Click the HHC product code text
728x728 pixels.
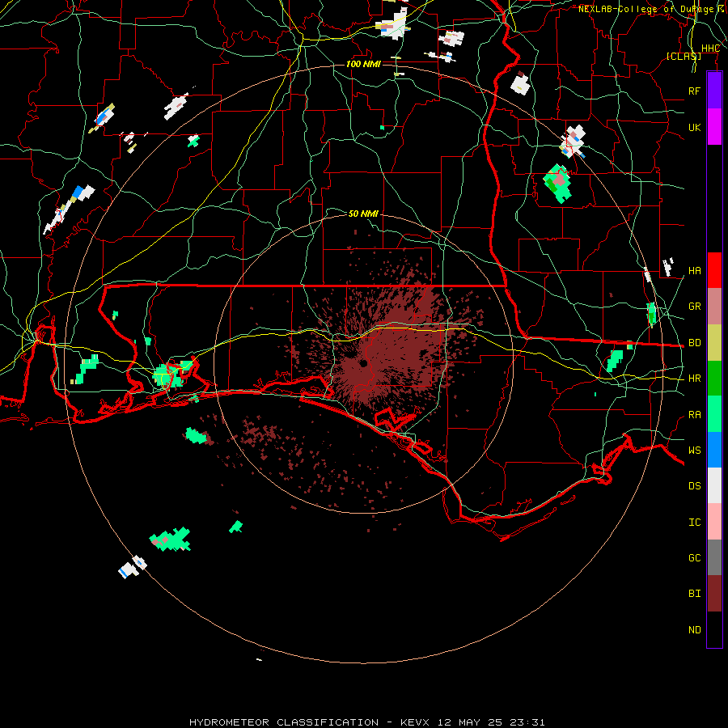coord(710,49)
